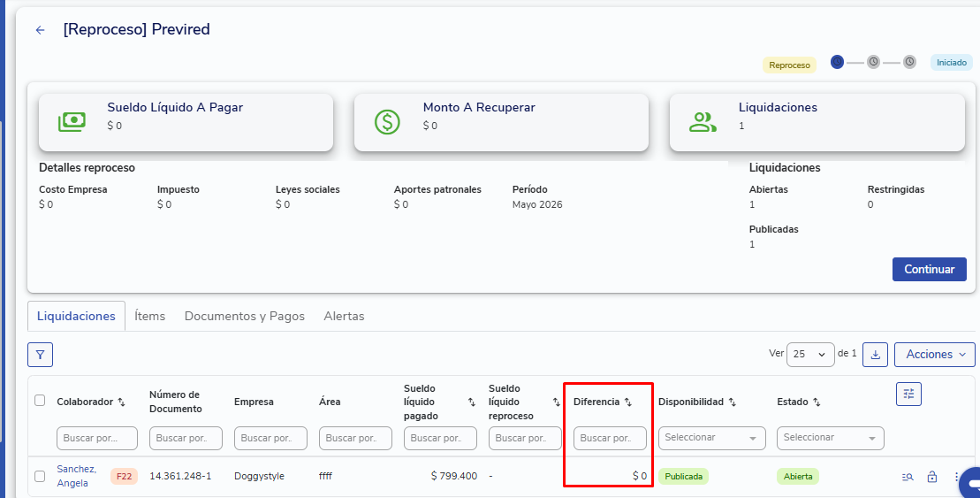
Task: Click the F22 badge
Action: (x=124, y=476)
